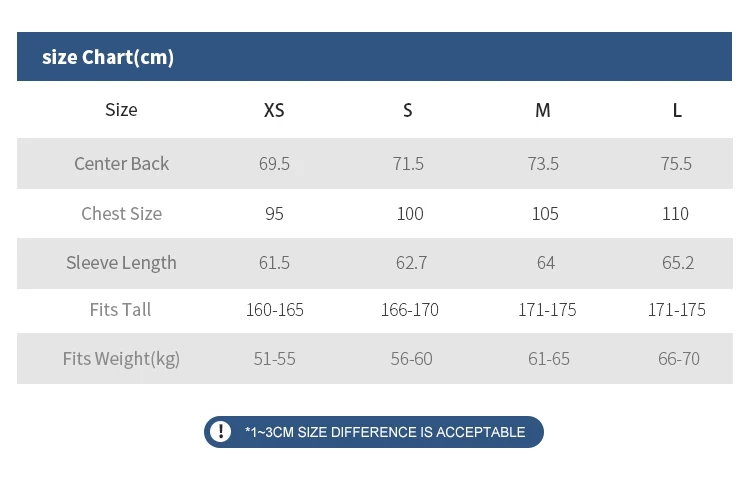Click the Fits Weight(kg) row label
This screenshot has height=482, width=750.
point(121,359)
